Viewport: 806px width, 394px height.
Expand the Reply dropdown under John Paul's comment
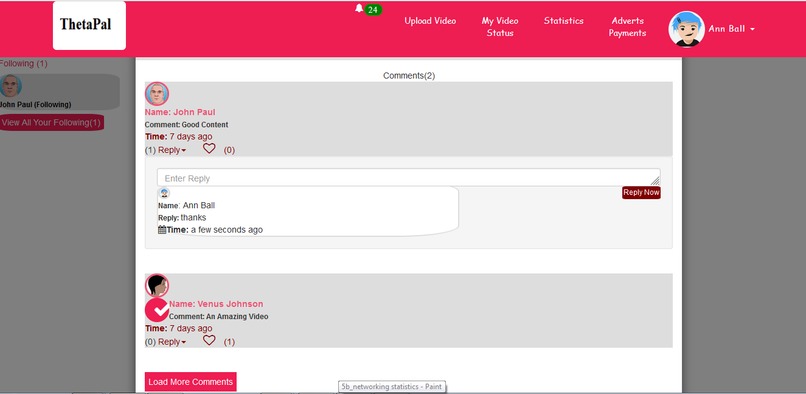point(172,150)
